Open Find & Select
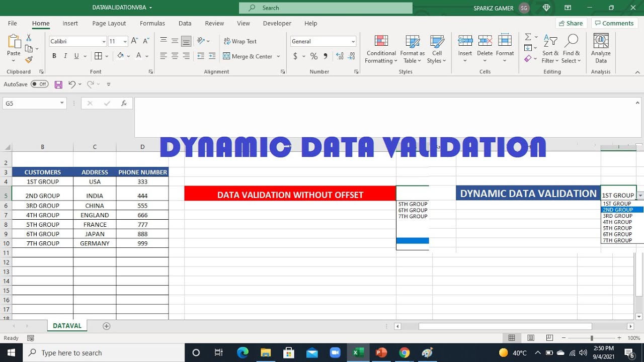The width and height of the screenshot is (644, 362). tap(571, 49)
